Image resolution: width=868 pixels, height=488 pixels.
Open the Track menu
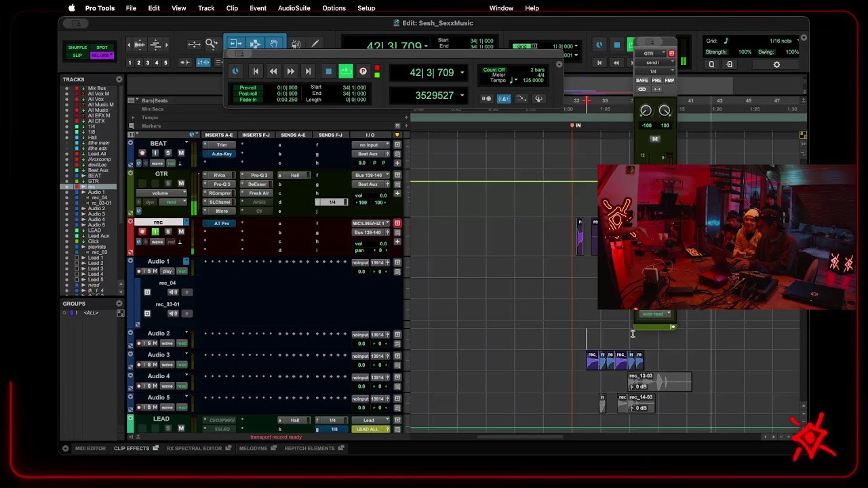pos(206,8)
